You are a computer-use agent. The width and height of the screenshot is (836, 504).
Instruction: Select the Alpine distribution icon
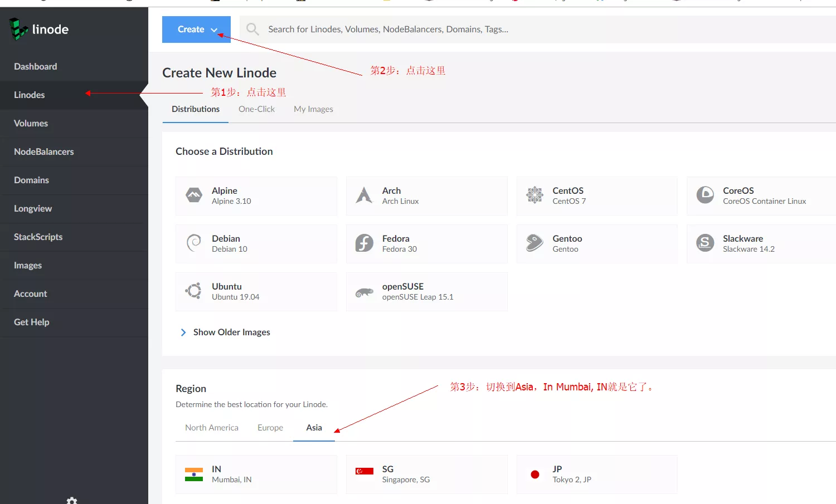(x=194, y=195)
